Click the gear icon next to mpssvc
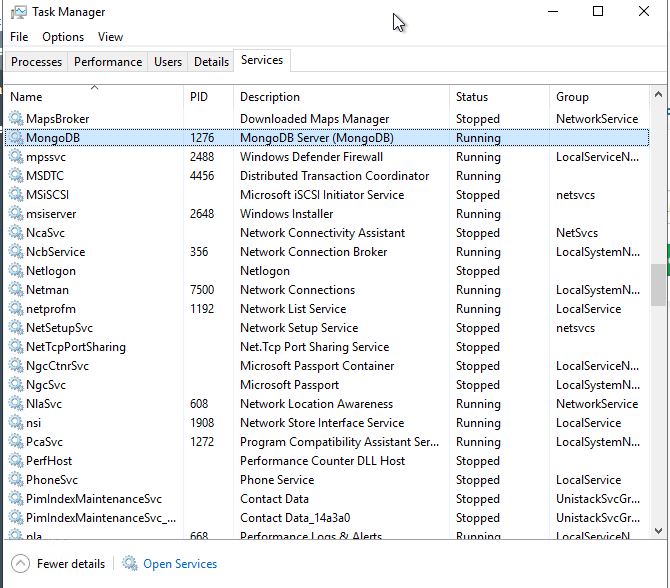The height and width of the screenshot is (588, 670). pyautogui.click(x=16, y=156)
